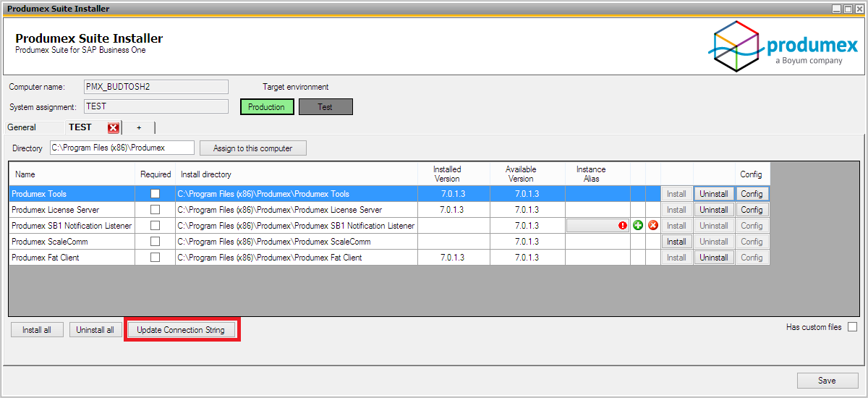868x398 pixels.
Task: Enable Required for Produmex ScaleComm
Action: [155, 242]
